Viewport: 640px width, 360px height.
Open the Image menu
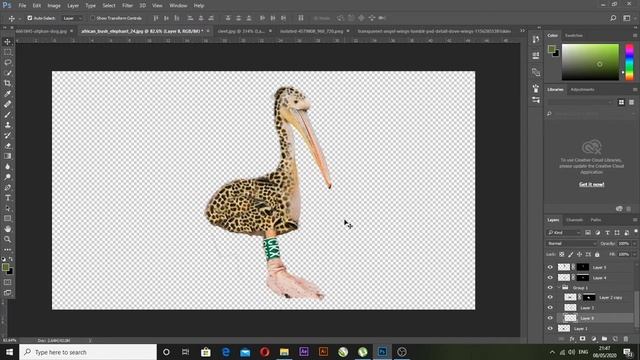coord(54,6)
